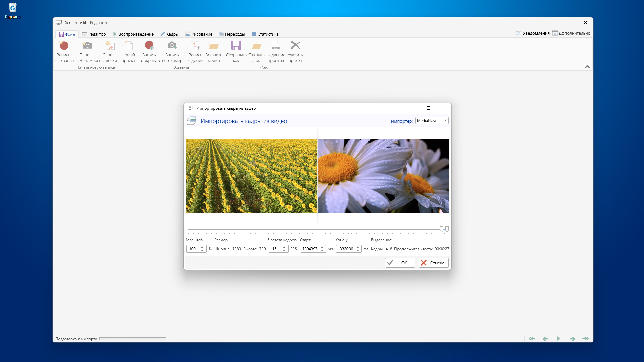The image size is (644, 362).
Task: Click Новый проект icon
Action: click(x=128, y=46)
